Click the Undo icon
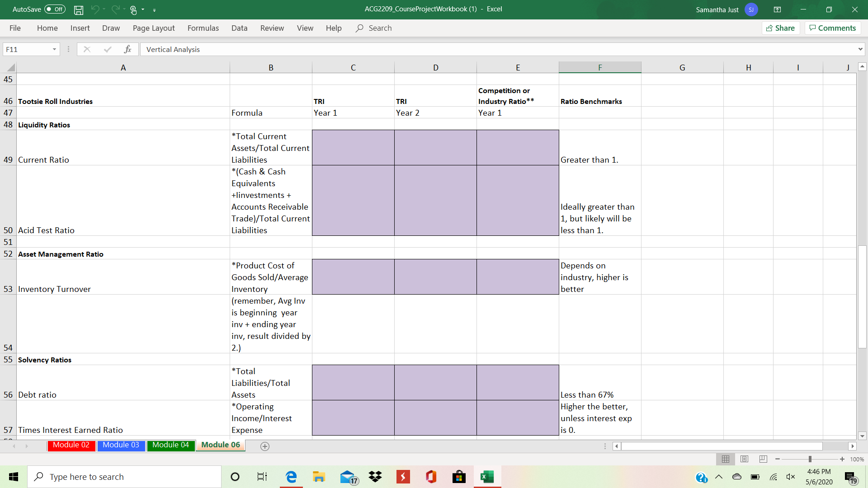Viewport: 868px width, 488px height. [x=96, y=9]
